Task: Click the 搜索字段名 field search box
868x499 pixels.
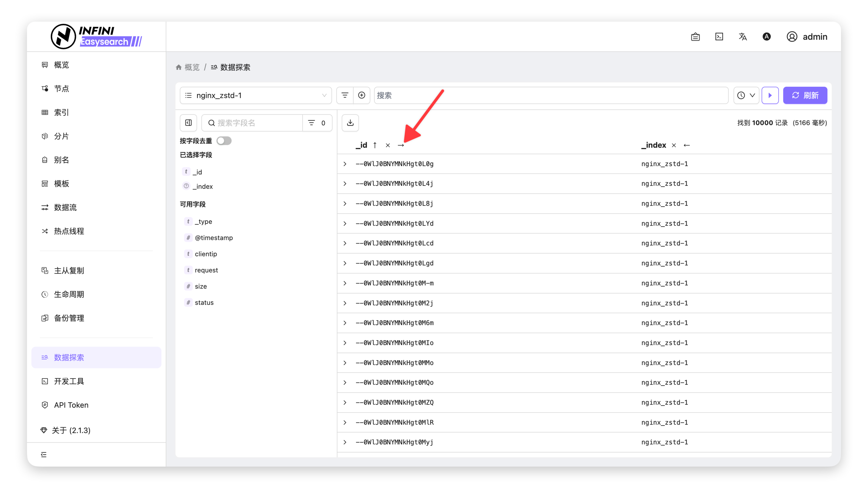Action: tap(257, 123)
